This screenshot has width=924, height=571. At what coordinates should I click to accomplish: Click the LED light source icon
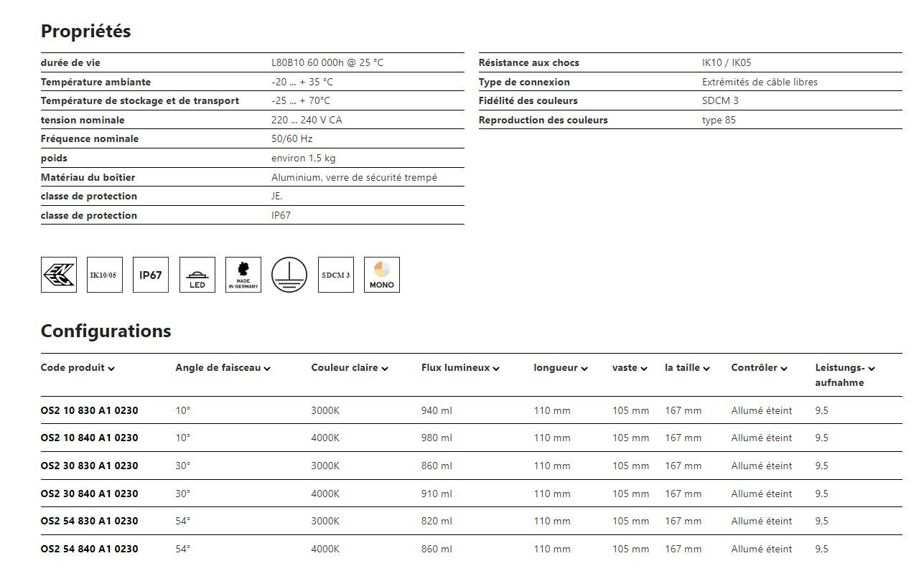pos(197,275)
